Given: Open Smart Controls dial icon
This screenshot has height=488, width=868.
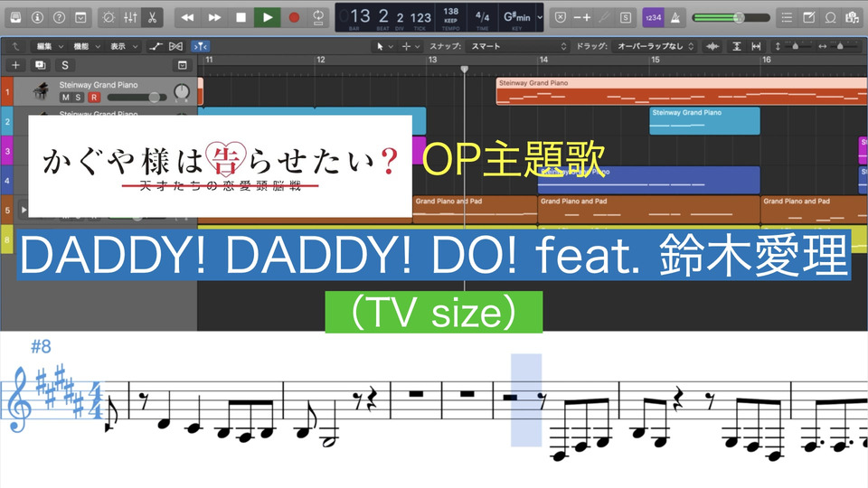Looking at the screenshot, I should point(108,18).
